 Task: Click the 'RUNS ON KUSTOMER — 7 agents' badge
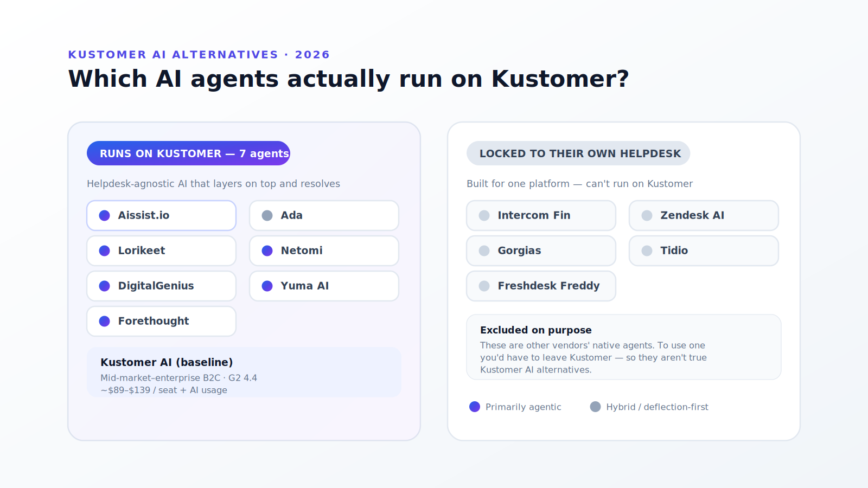(189, 153)
